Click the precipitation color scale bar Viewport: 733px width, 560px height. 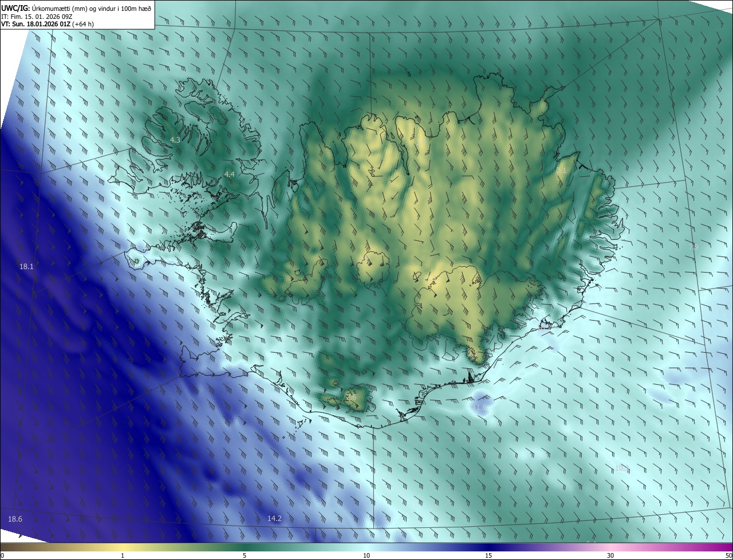coord(366,547)
